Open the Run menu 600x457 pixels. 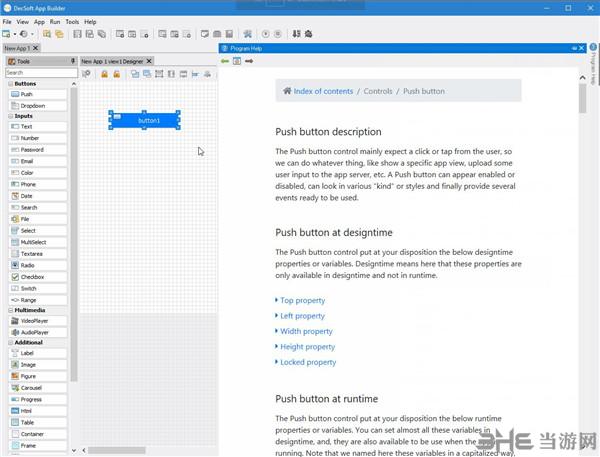point(54,21)
